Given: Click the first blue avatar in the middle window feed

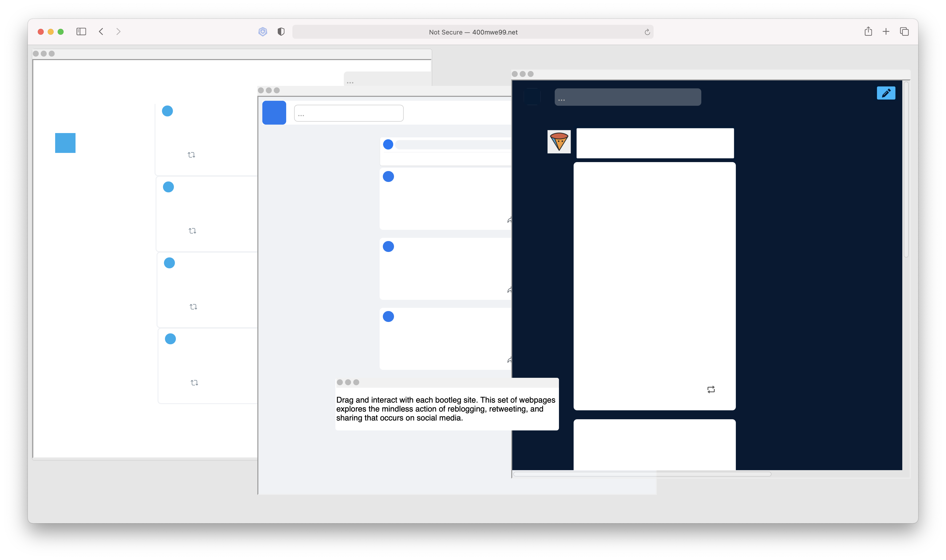Looking at the screenshot, I should [x=388, y=144].
